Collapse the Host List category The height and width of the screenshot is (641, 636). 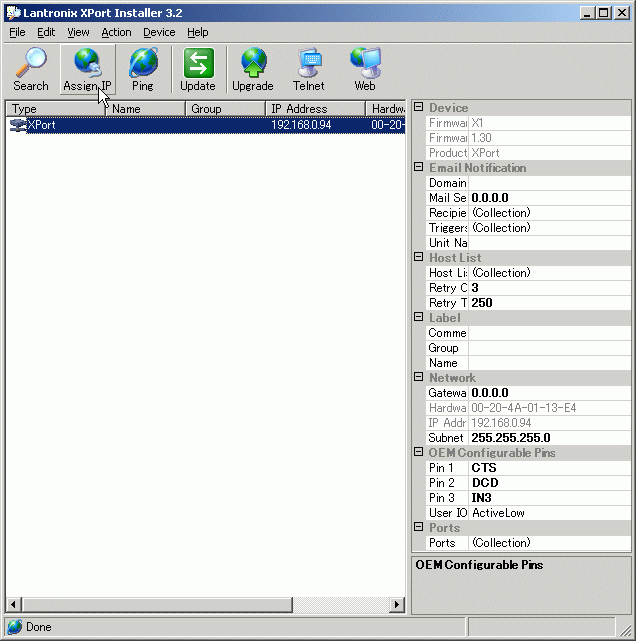(418, 257)
